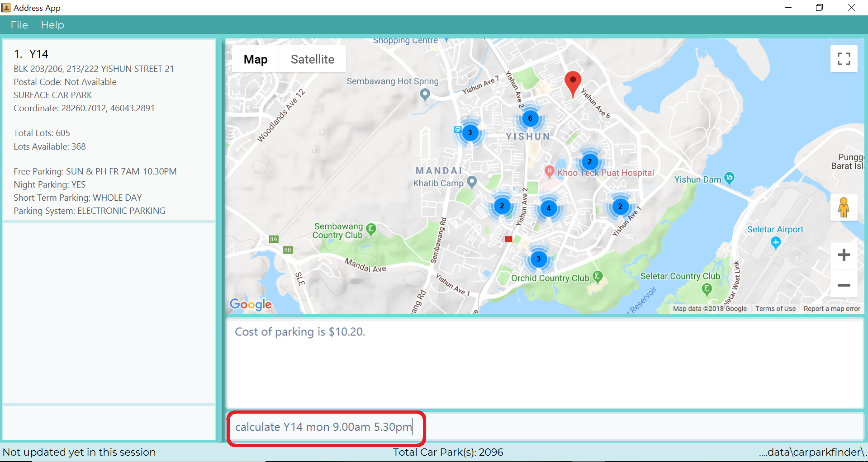Image resolution: width=868 pixels, height=462 pixels.
Task: Click the Orchid Country Club golf icon
Action: [x=598, y=277]
